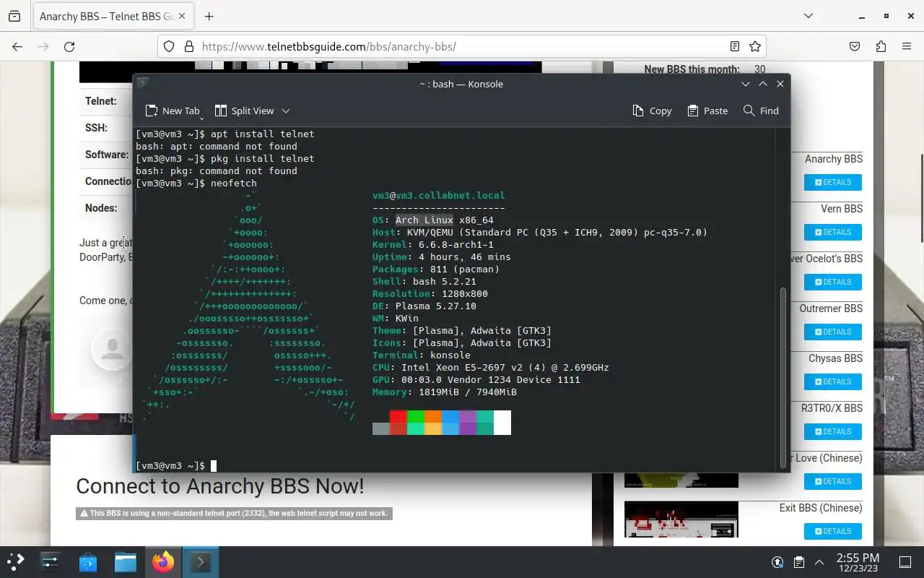Open System Settings from the taskbar

(51, 562)
